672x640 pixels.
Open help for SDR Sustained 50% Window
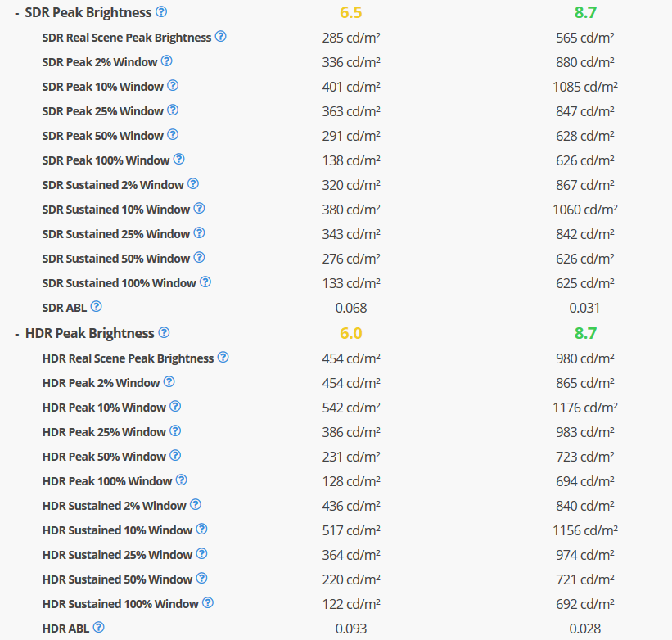click(x=199, y=258)
